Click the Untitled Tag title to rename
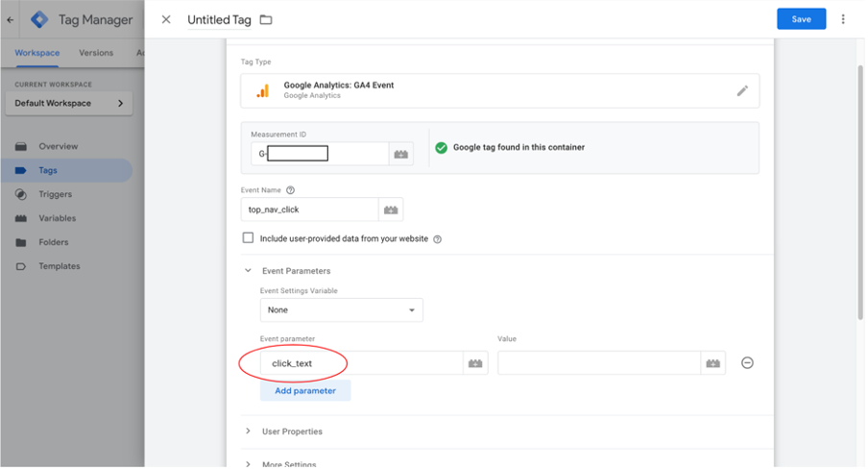This screenshot has width=868, height=469. point(219,20)
